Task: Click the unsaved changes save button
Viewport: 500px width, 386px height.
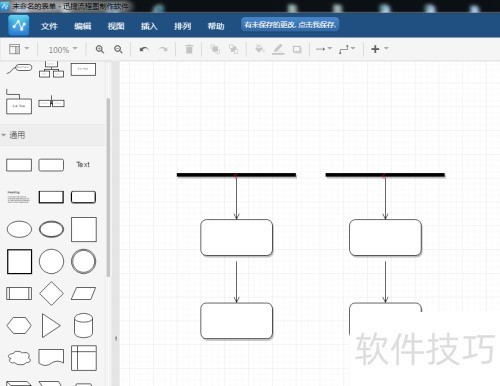Action: click(x=290, y=25)
